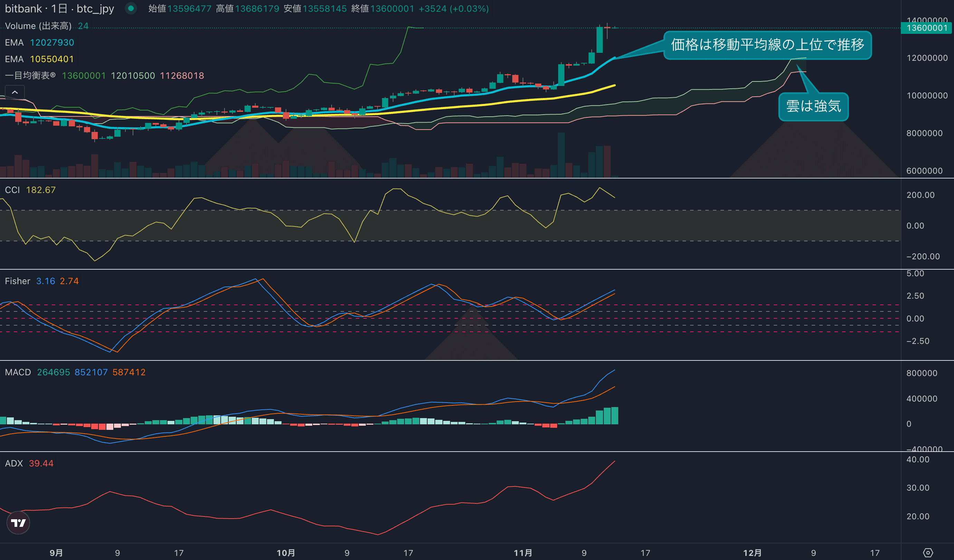Click the 11月 label on time axis
This screenshot has width=954, height=560.
(523, 553)
